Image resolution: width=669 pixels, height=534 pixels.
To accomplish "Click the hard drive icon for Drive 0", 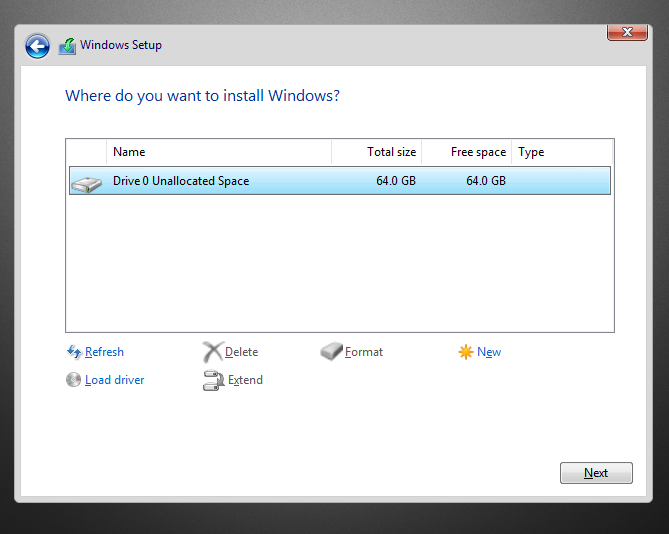I will coord(87,184).
